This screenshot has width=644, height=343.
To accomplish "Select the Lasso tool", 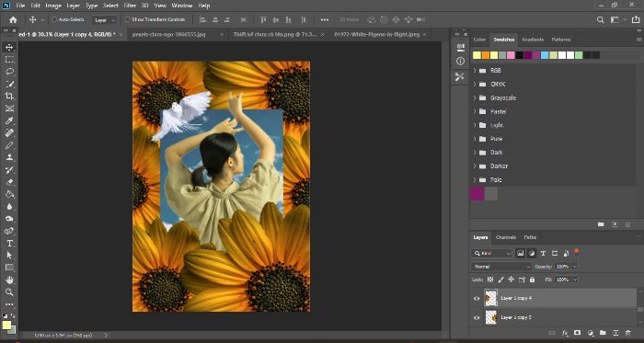I will 9,72.
